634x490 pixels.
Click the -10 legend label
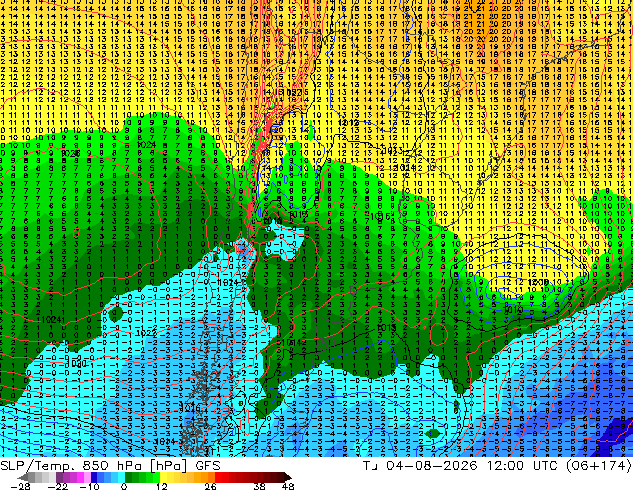(89, 486)
